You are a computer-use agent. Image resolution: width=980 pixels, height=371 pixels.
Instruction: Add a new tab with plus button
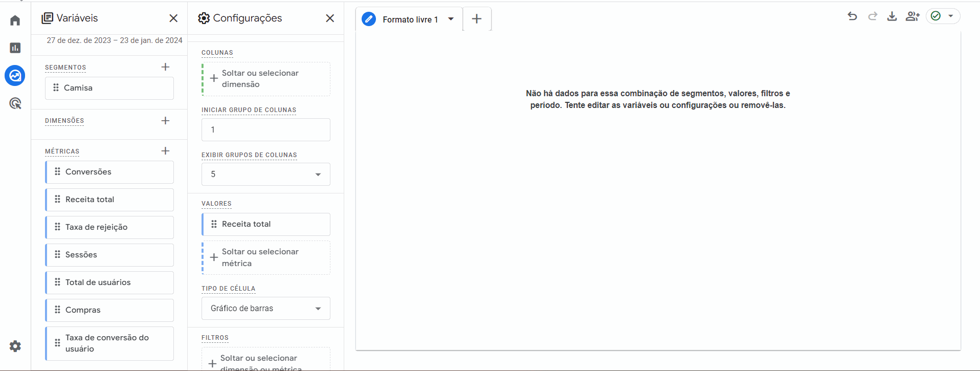(477, 19)
